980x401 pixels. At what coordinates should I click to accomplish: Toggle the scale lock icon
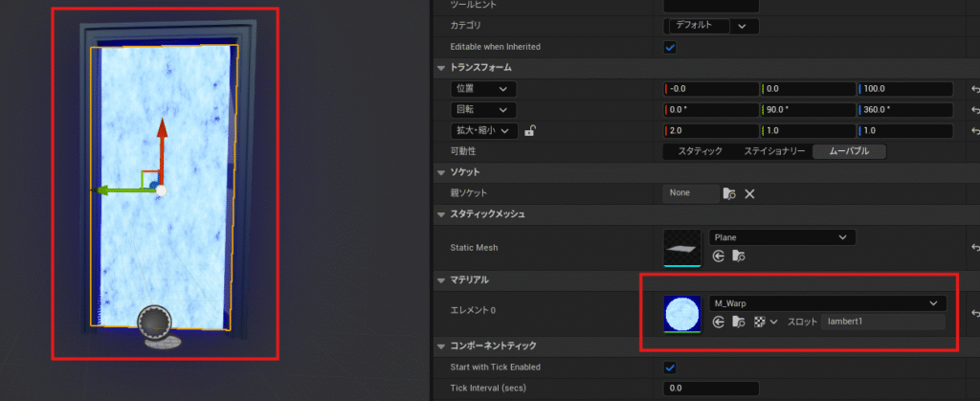click(x=529, y=130)
